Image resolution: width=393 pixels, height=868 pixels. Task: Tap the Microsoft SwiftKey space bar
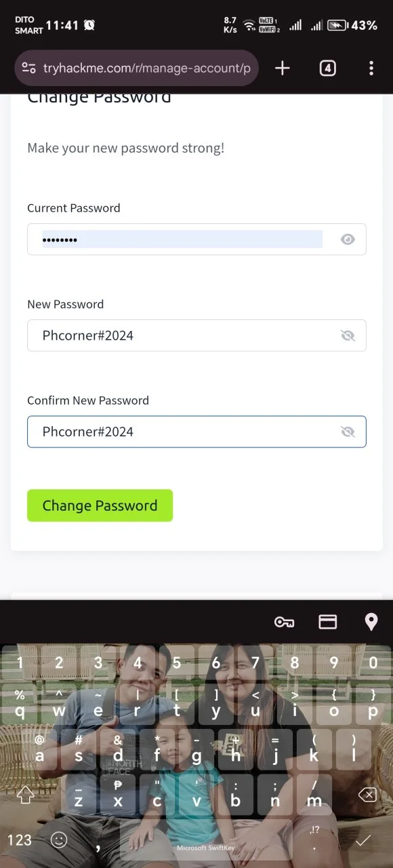(206, 840)
